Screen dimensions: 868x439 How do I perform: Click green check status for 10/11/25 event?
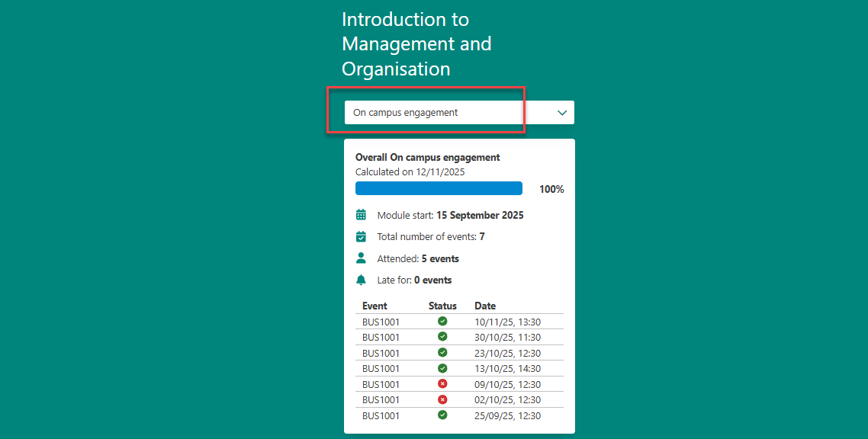442,322
